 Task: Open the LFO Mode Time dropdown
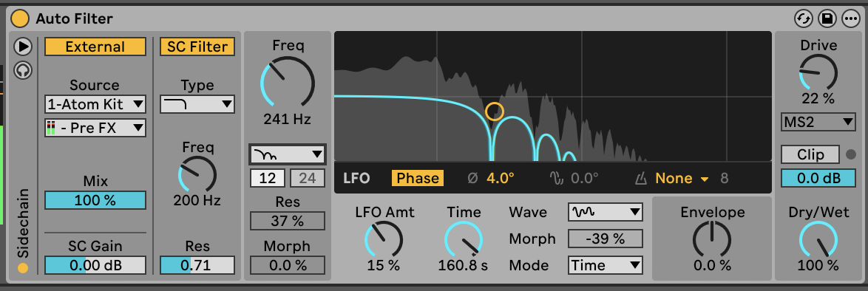pyautogui.click(x=605, y=265)
